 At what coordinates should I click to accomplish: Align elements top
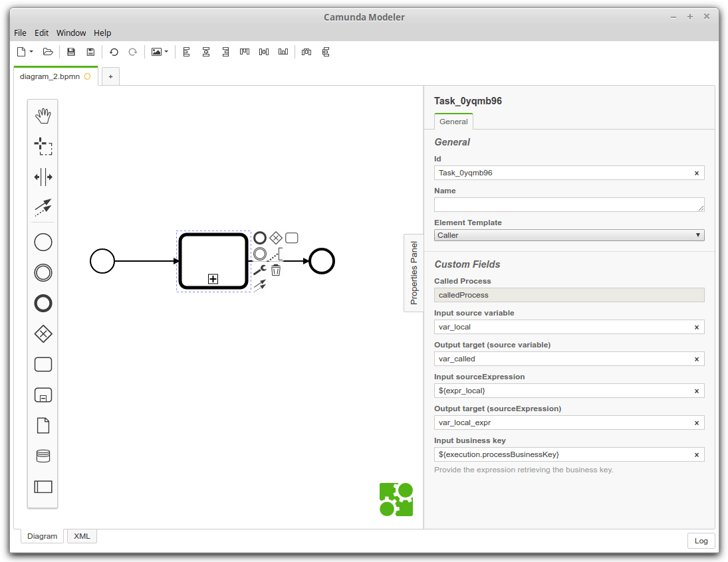click(x=245, y=52)
